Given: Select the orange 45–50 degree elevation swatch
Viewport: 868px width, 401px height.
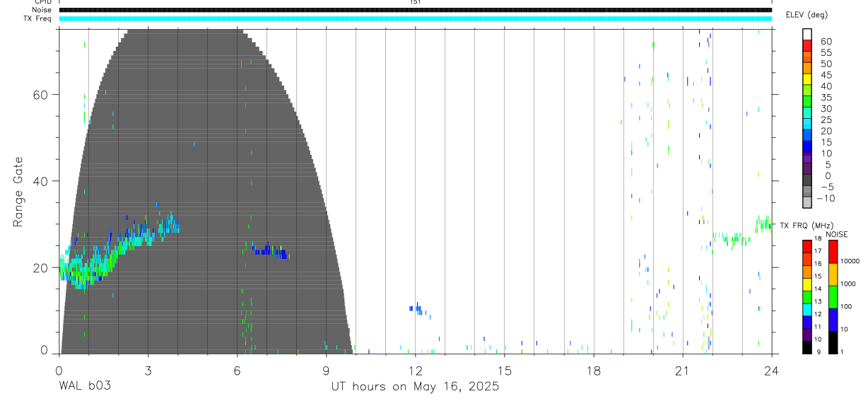Looking at the screenshot, I should pyautogui.click(x=807, y=69).
